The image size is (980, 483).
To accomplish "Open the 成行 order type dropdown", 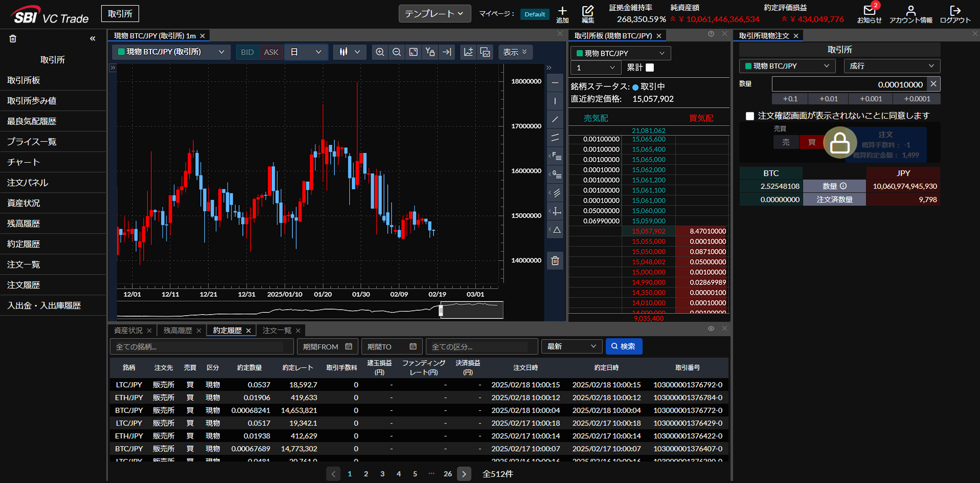I will [x=892, y=66].
